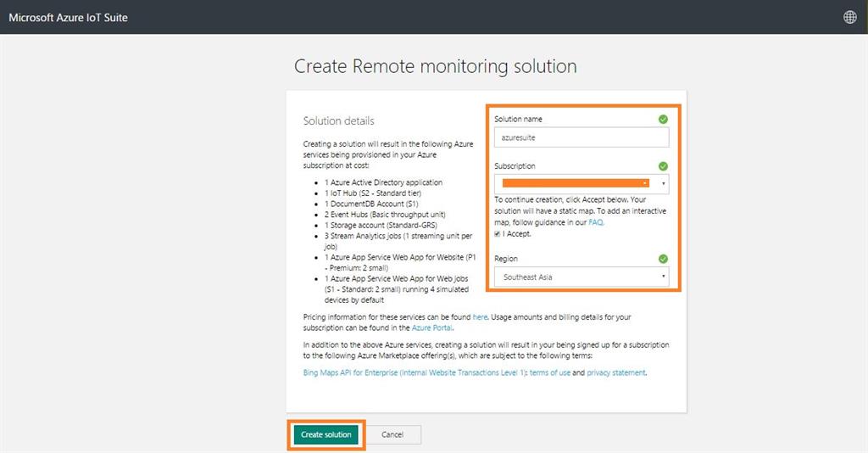The width and height of the screenshot is (868, 453).
Task: Open the FAQ link
Action: 596,222
